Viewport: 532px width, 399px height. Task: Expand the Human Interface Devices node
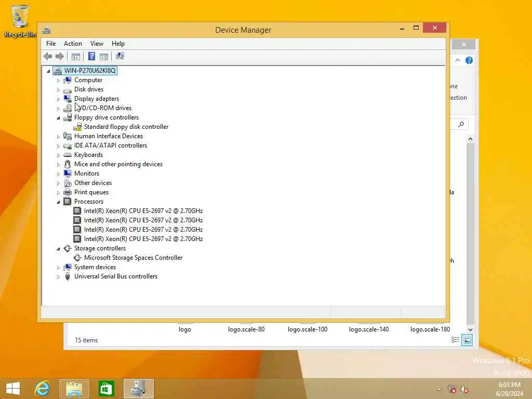[58, 137]
